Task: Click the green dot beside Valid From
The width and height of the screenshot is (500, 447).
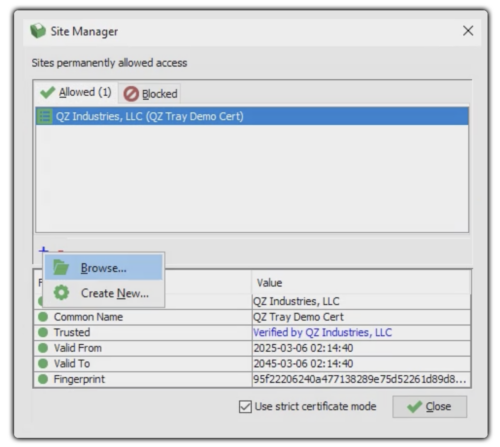Action: pyautogui.click(x=43, y=348)
